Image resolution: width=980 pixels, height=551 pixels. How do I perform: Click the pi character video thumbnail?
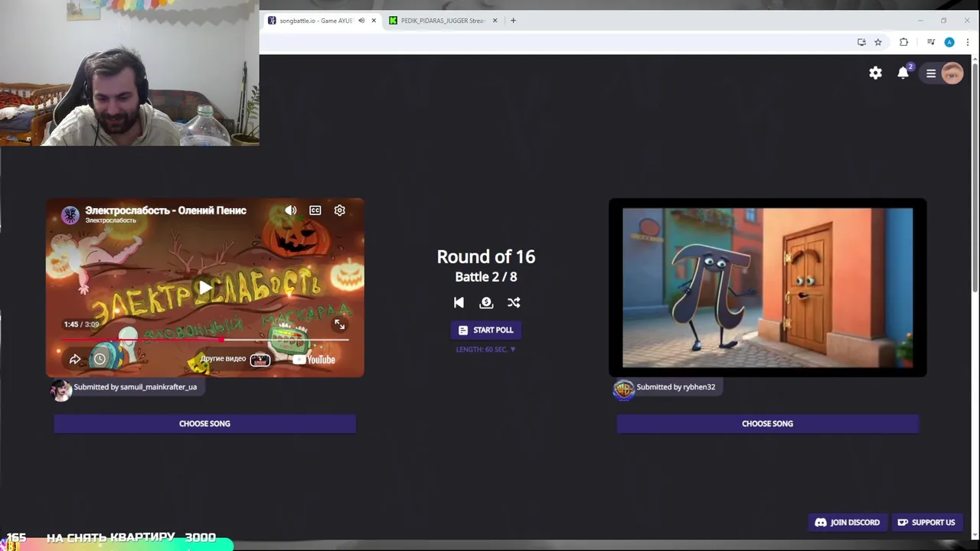click(x=767, y=288)
